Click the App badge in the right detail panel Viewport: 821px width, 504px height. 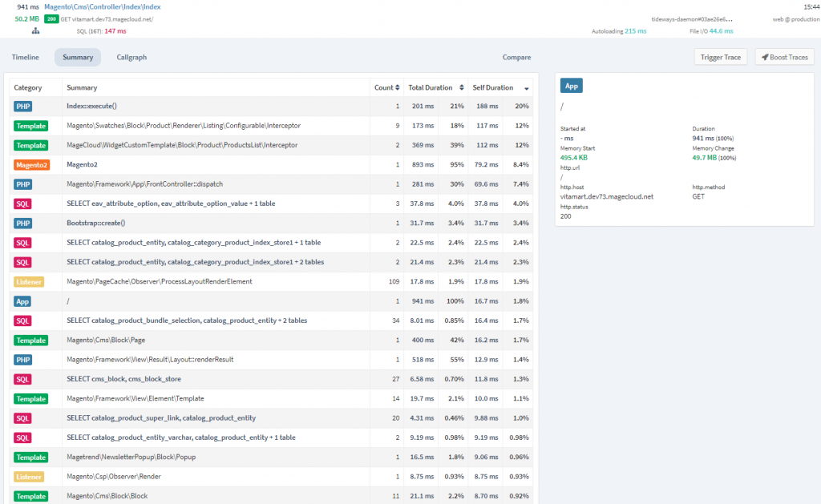tap(570, 85)
